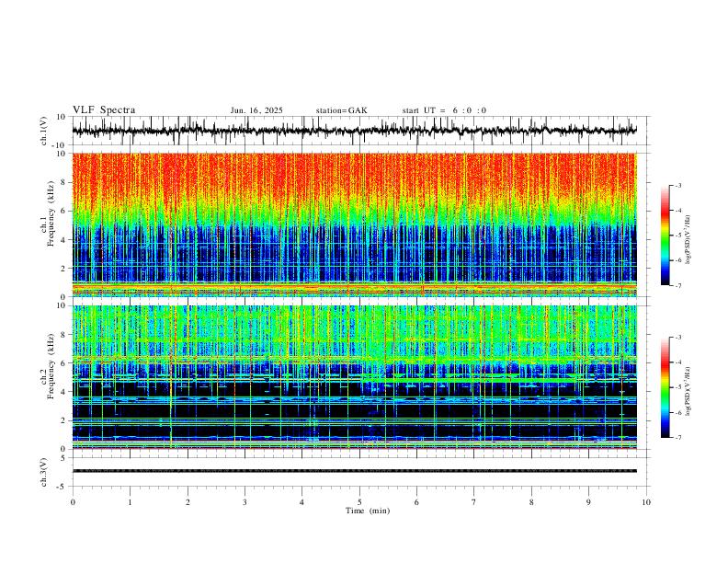Screen dimensions: 728x563
Task: Click '-3' label on ch.1 colorbar
Action: pos(677,185)
